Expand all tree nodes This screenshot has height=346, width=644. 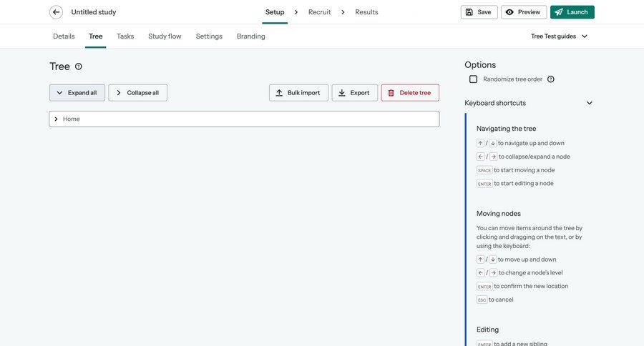77,93
